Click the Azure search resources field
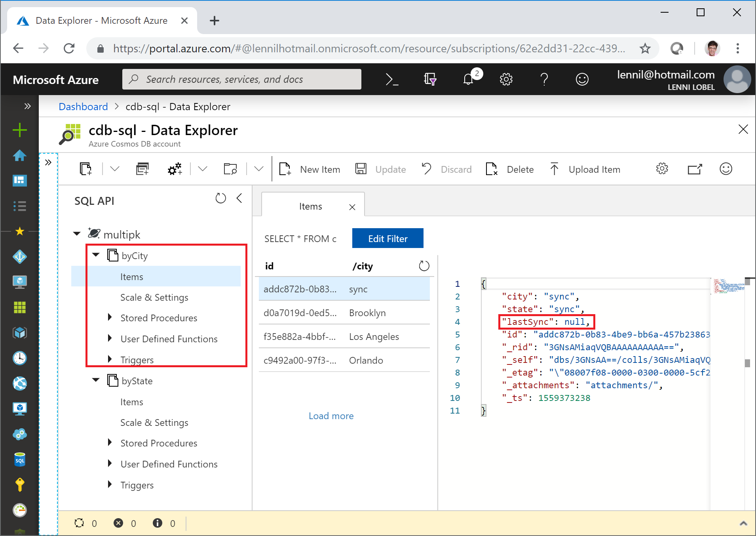 [x=242, y=79]
